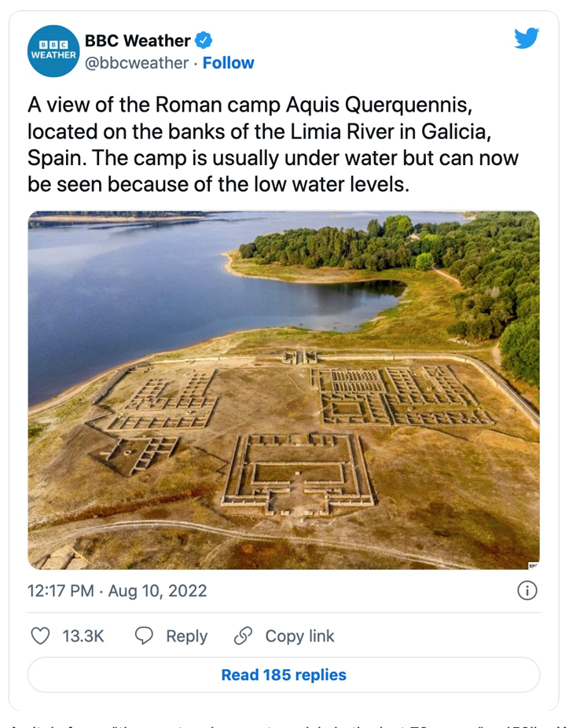Click the Copy link text
This screenshot has height=728, width=569.
(299, 636)
